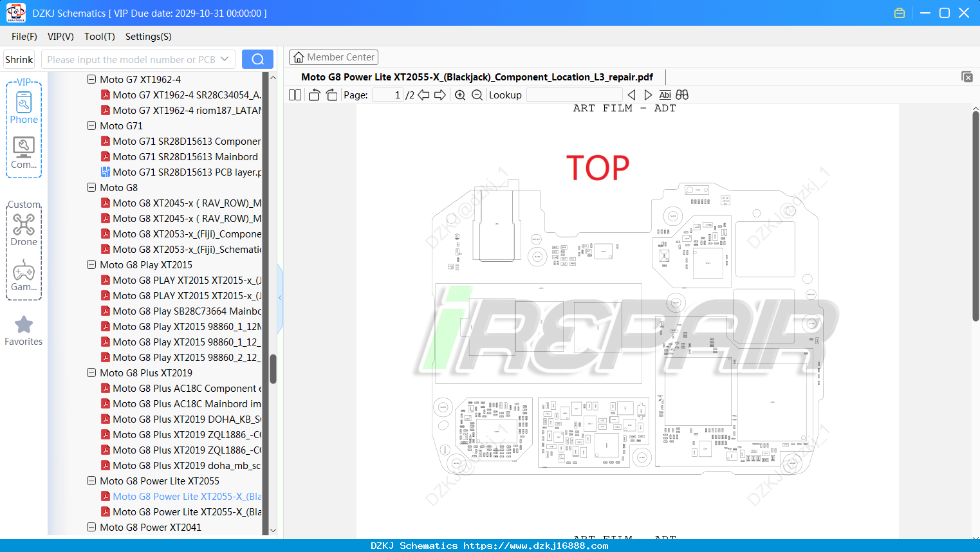Screen dimensions: 980x552
Task: Zoom out of the PDF
Action: [477, 95]
